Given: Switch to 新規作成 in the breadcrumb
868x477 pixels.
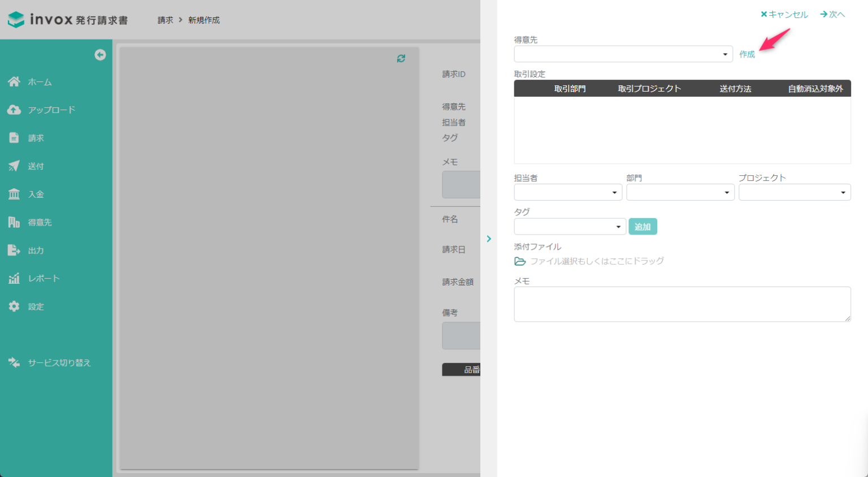Looking at the screenshot, I should (x=203, y=19).
